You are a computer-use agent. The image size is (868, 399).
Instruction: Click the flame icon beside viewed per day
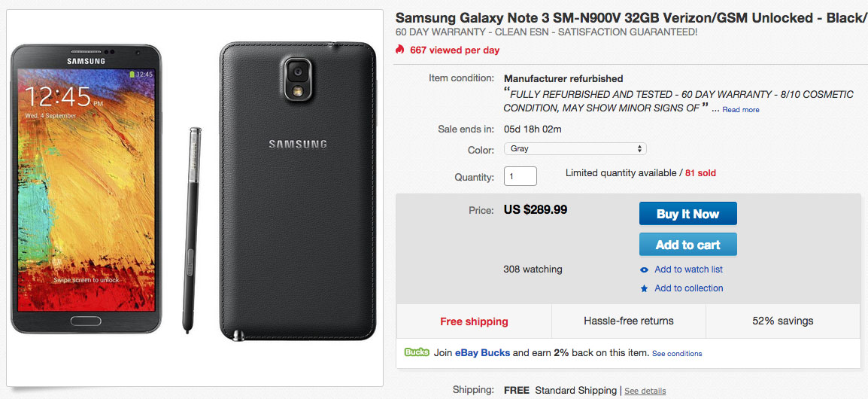click(399, 50)
